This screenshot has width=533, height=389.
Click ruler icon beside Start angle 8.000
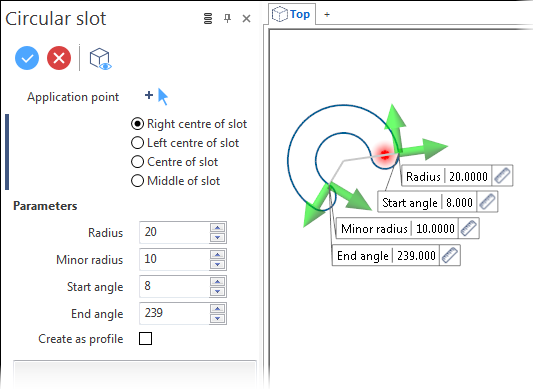tap(487, 202)
